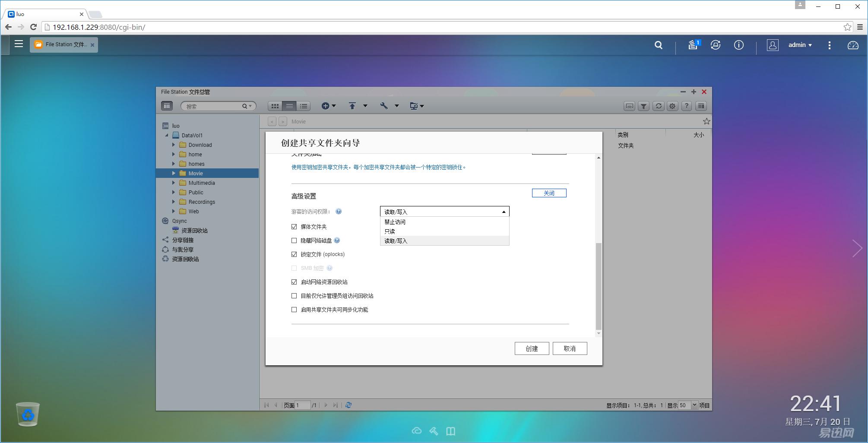The image size is (868, 443).
Task: Open the remote connection monitor menu
Action: click(417, 106)
